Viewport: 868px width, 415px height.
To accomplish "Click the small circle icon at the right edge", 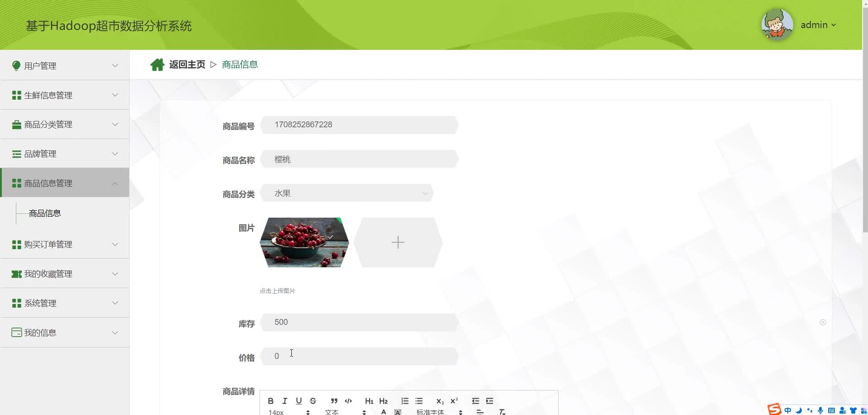I will coord(823,323).
